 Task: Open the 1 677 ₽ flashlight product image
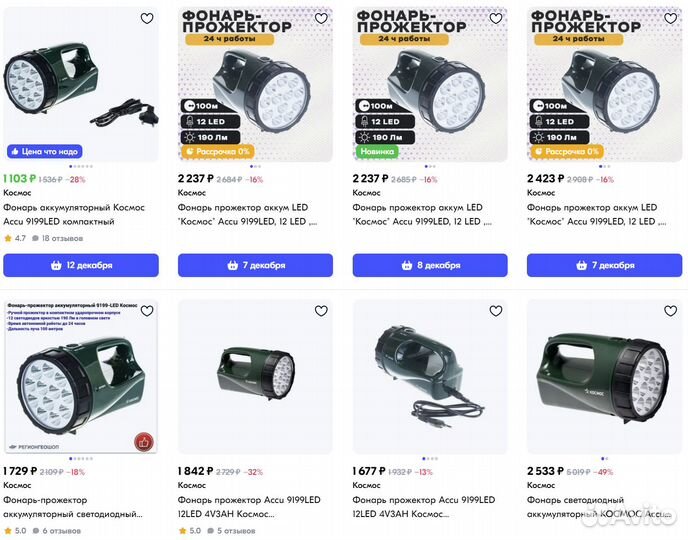point(430,375)
